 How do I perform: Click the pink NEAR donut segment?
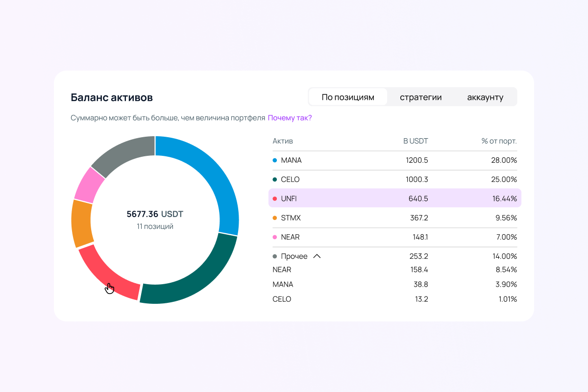(x=90, y=185)
